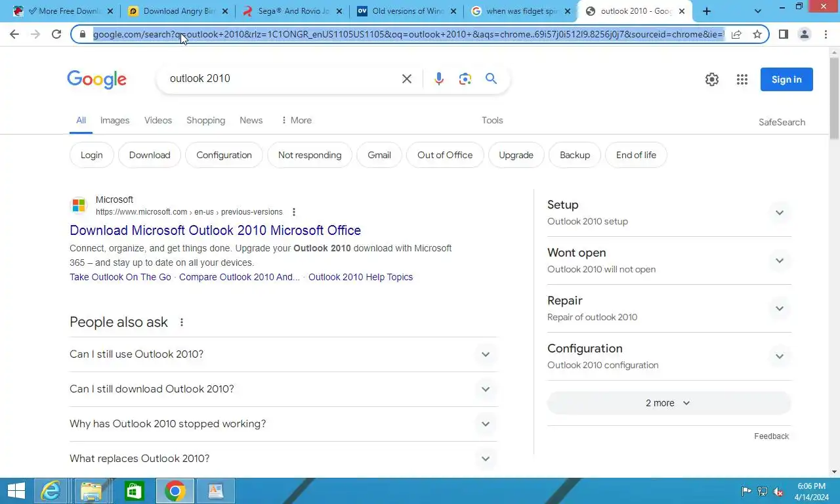Image resolution: width=840 pixels, height=504 pixels.
Task: Open the More search categories menu
Action: [296, 120]
